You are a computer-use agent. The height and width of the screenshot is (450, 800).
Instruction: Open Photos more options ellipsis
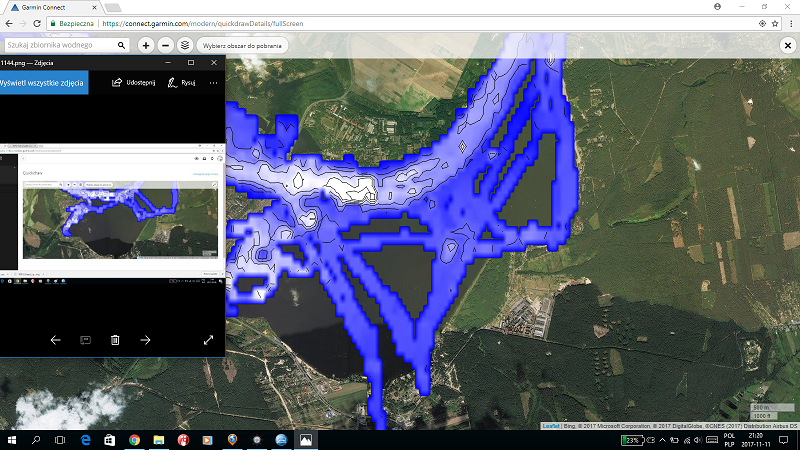click(213, 83)
